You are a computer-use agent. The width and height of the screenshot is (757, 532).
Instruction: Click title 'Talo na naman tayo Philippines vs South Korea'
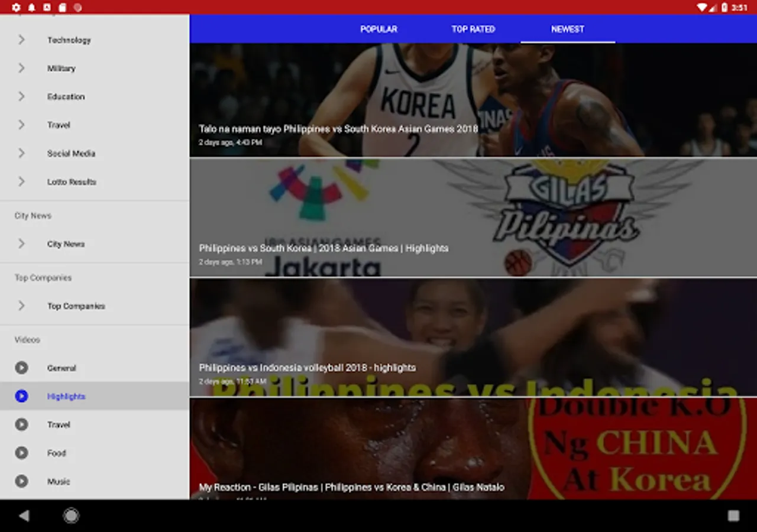point(338,129)
